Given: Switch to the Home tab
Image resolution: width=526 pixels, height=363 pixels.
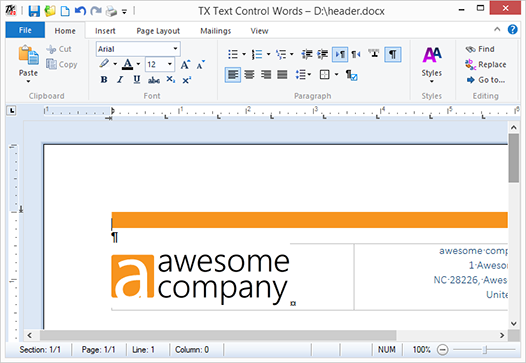Looking at the screenshot, I should coord(65,31).
